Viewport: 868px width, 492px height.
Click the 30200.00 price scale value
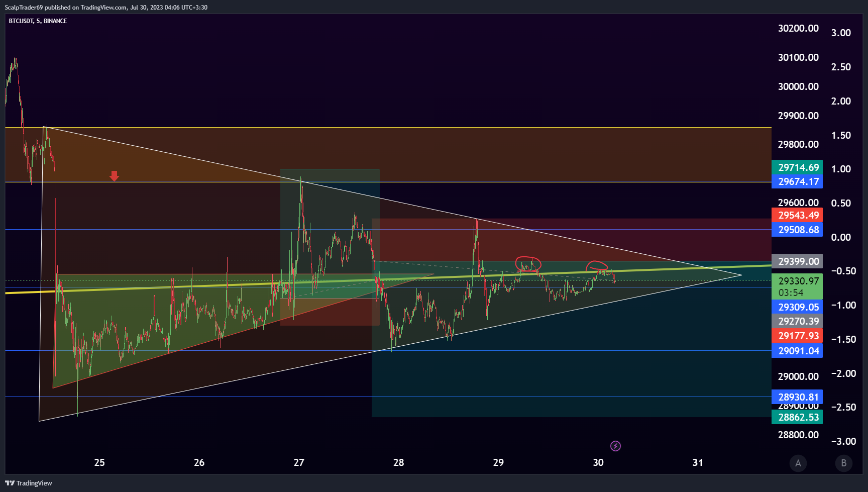tap(798, 28)
